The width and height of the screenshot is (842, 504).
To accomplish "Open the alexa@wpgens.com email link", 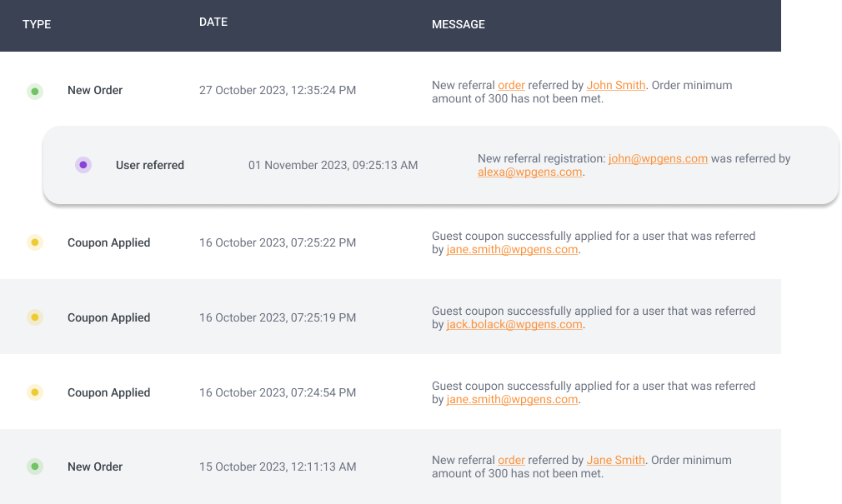I will point(530,172).
